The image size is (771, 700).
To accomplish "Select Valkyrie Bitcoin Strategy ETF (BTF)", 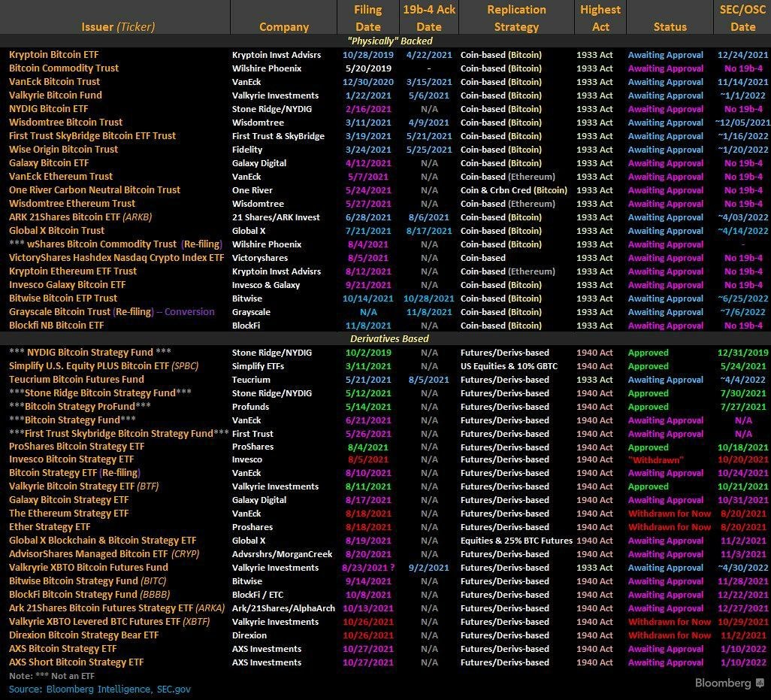I will pos(83,486).
